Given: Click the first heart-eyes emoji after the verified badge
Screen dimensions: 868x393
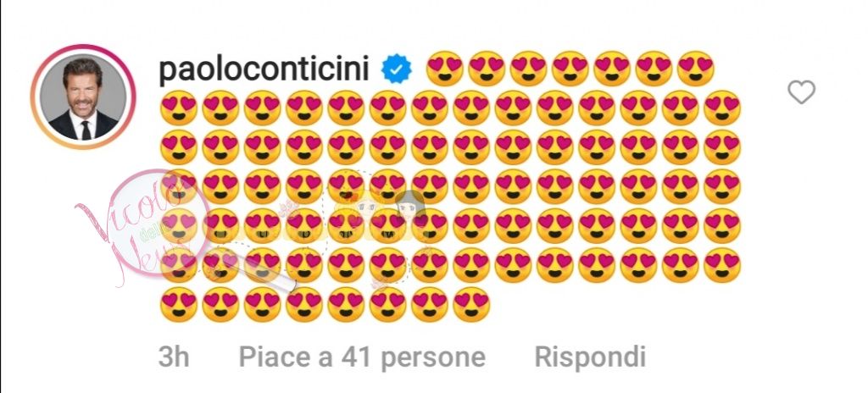Looking at the screenshot, I should (x=444, y=69).
